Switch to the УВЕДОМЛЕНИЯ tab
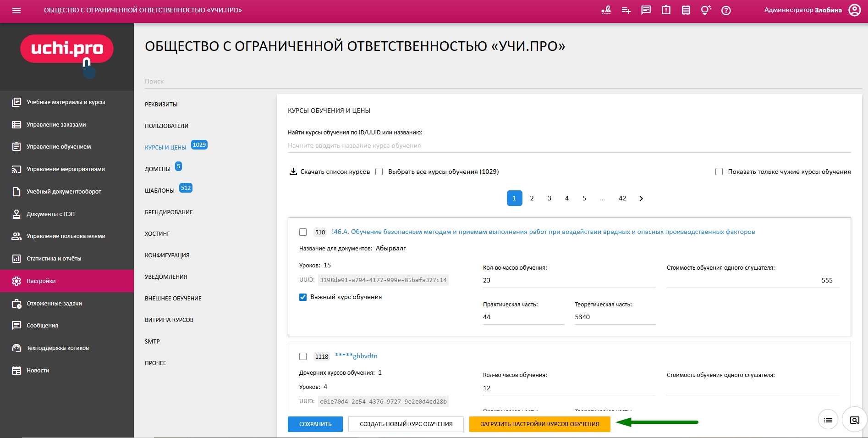 [x=166, y=277]
